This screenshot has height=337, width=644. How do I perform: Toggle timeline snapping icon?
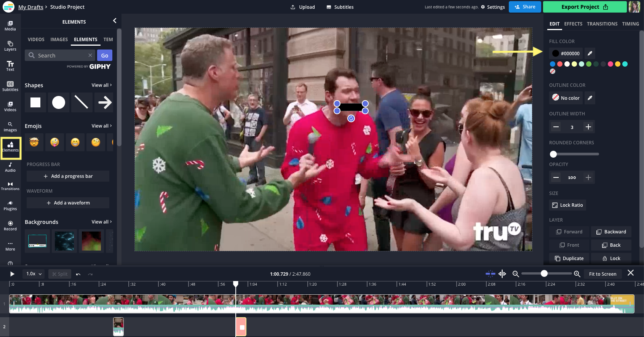490,274
